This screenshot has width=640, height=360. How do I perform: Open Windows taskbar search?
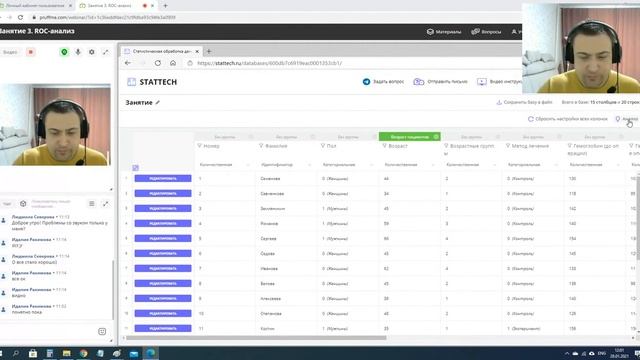pos(16,353)
